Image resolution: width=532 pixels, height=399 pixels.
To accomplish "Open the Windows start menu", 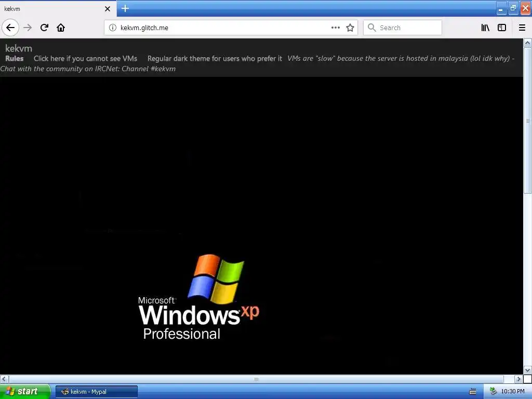I will pos(25,392).
